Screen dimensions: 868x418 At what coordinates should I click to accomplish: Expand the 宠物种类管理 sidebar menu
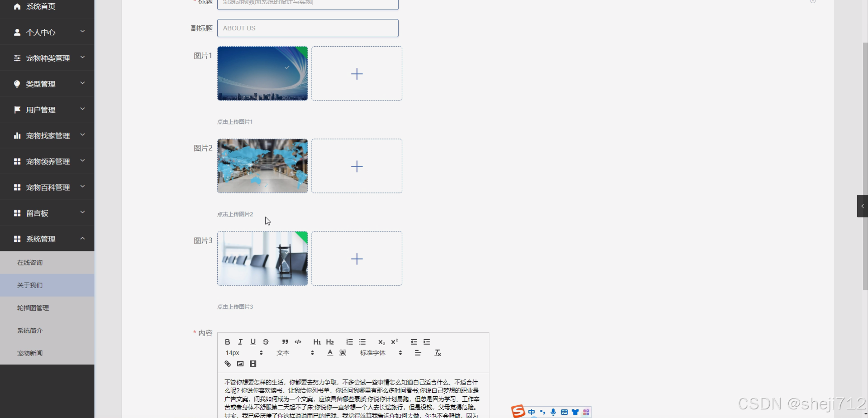point(47,58)
